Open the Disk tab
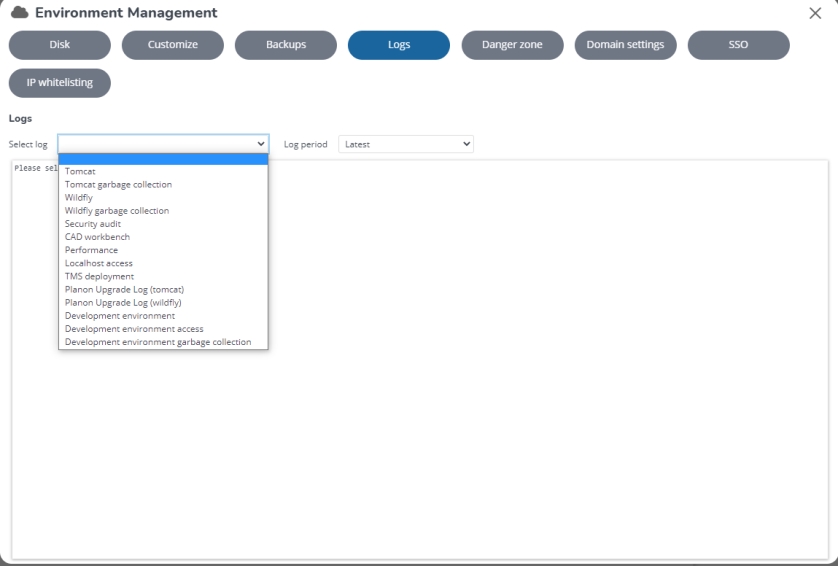 [60, 45]
